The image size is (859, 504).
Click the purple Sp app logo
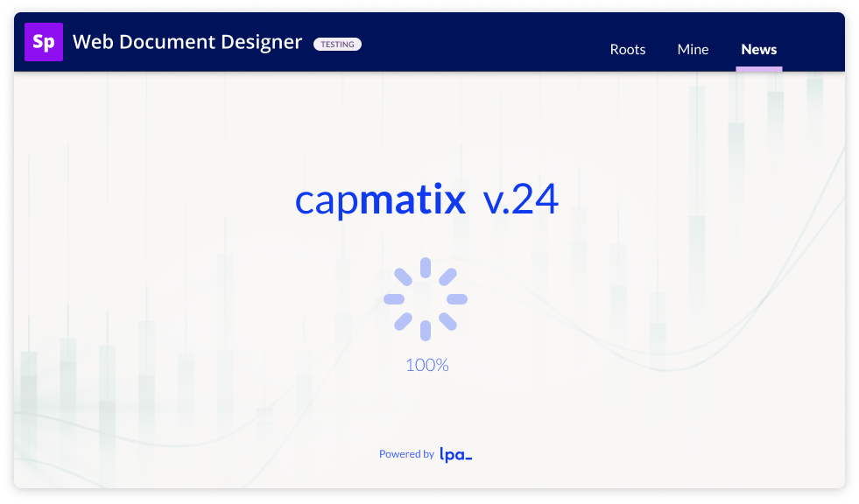(44, 42)
